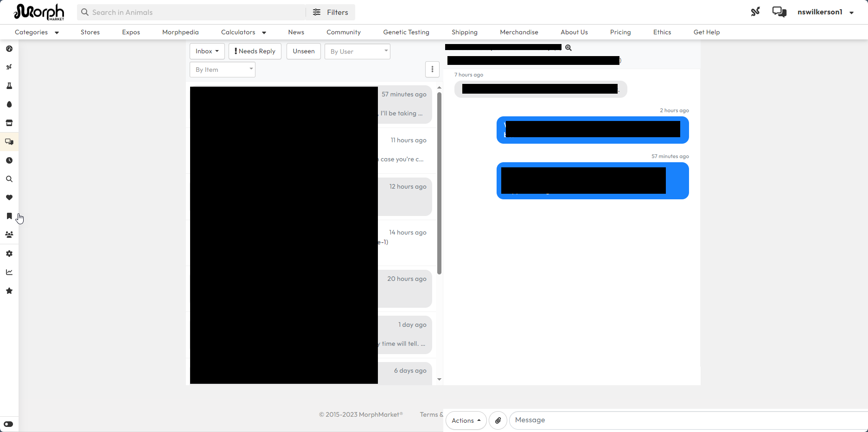Open the Filters button
868x432 pixels.
click(331, 13)
